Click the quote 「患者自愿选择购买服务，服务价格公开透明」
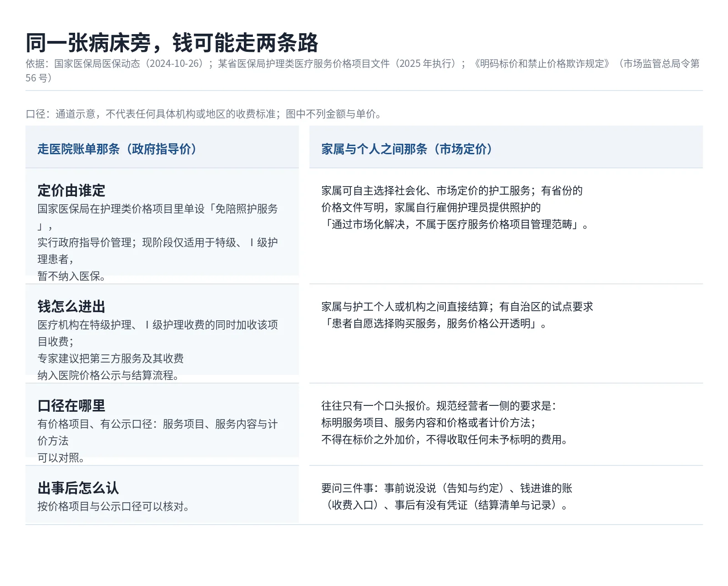This screenshot has height=586, width=728. (x=431, y=323)
